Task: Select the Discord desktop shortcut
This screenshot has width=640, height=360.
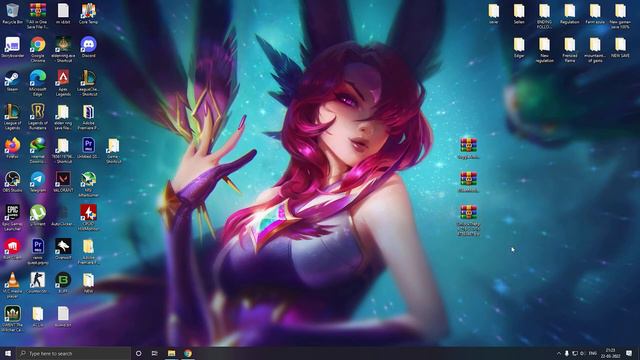Action: click(x=88, y=47)
